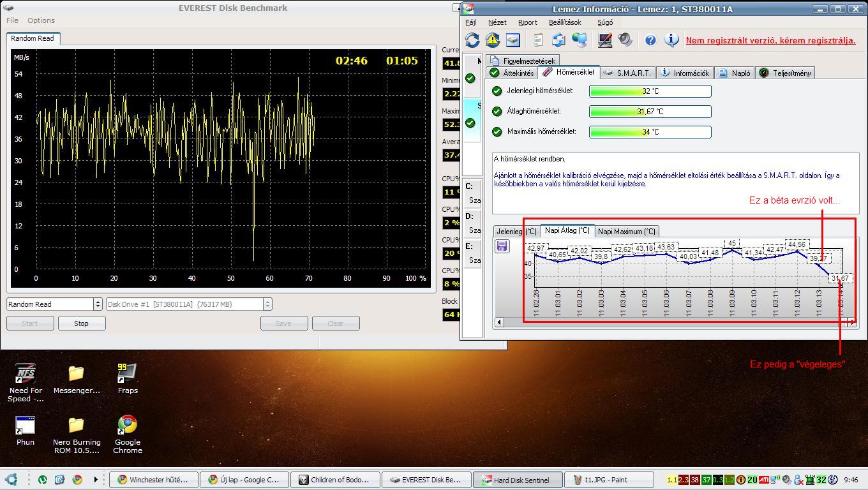Switch to t1.JPG - Paint taskbar button
The height and width of the screenshot is (490, 868).
pyautogui.click(x=608, y=480)
